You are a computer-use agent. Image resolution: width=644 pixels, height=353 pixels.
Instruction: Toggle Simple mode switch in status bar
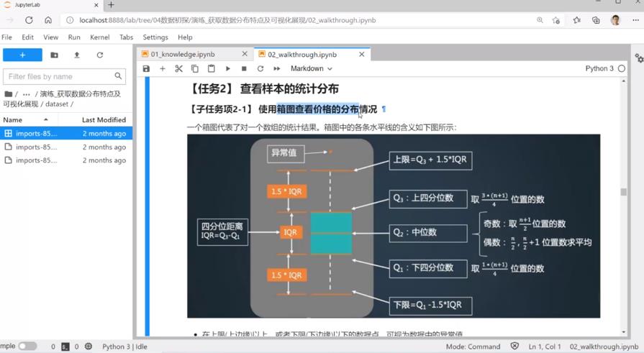coord(27,347)
